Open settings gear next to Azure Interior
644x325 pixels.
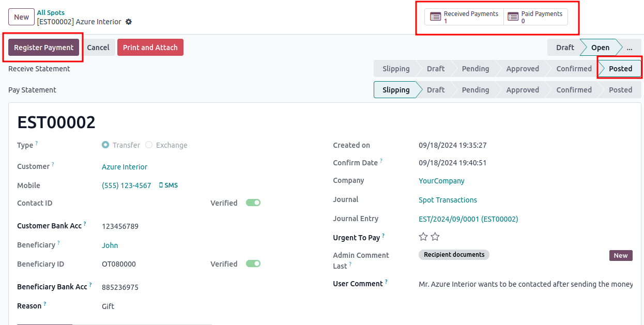[129, 22]
